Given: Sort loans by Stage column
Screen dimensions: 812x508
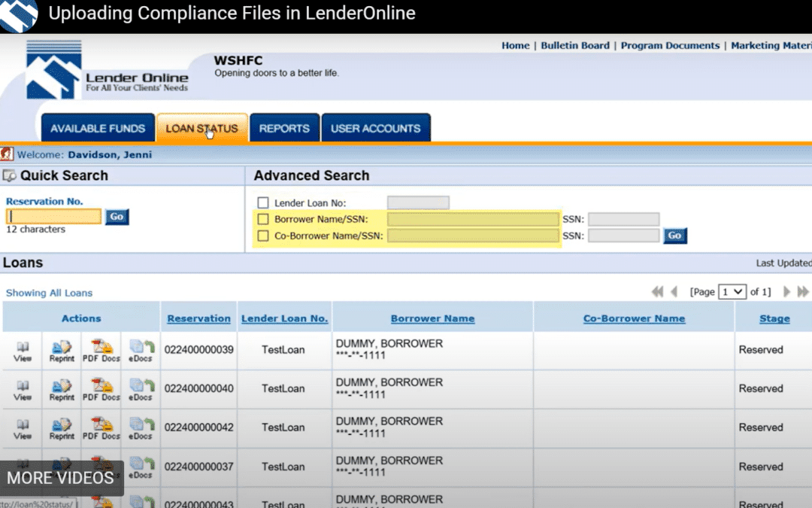Looking at the screenshot, I should tap(774, 319).
